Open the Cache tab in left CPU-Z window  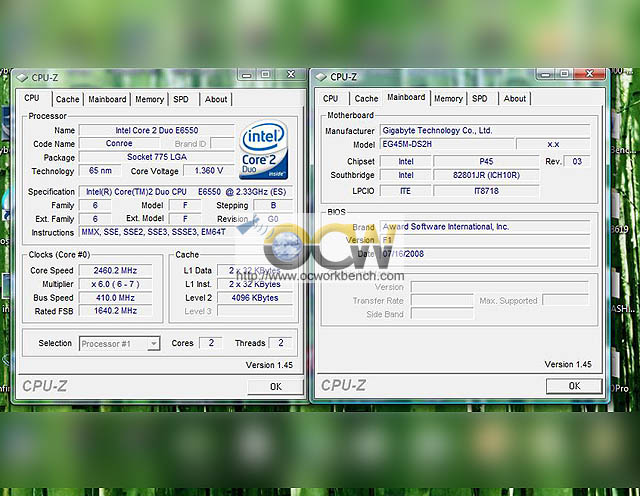point(67,99)
